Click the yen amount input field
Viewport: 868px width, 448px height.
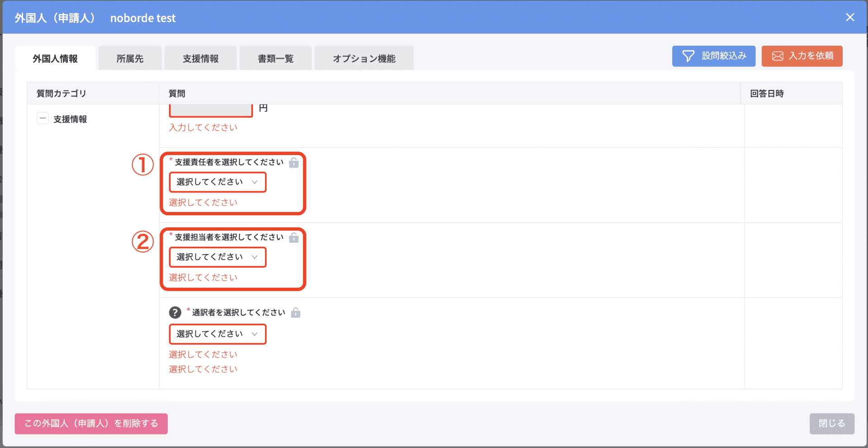211,110
